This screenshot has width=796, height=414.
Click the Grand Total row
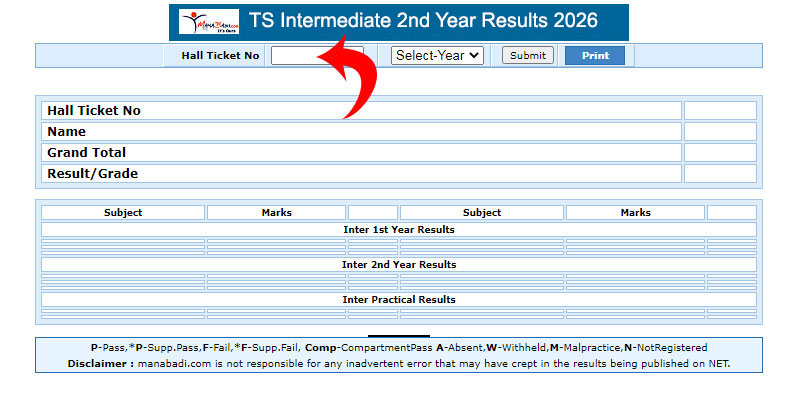click(x=361, y=153)
